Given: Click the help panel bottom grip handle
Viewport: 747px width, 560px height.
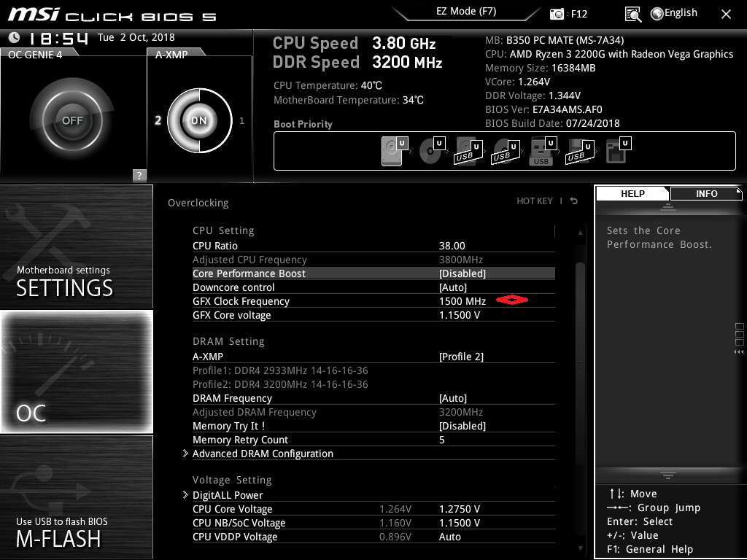Looking at the screenshot, I should 668,475.
